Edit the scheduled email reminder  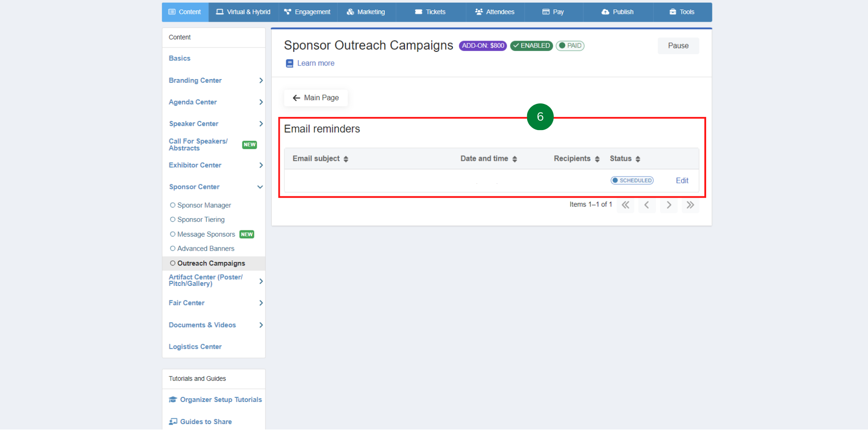[x=682, y=181]
